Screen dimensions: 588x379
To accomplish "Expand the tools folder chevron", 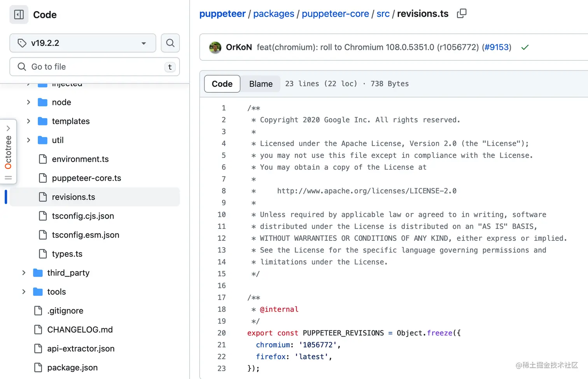I will click(x=24, y=292).
